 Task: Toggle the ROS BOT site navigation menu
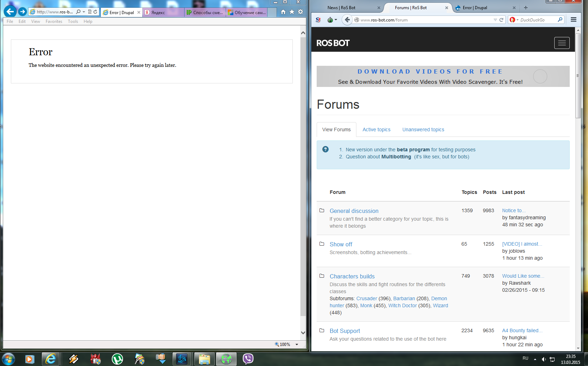(562, 43)
